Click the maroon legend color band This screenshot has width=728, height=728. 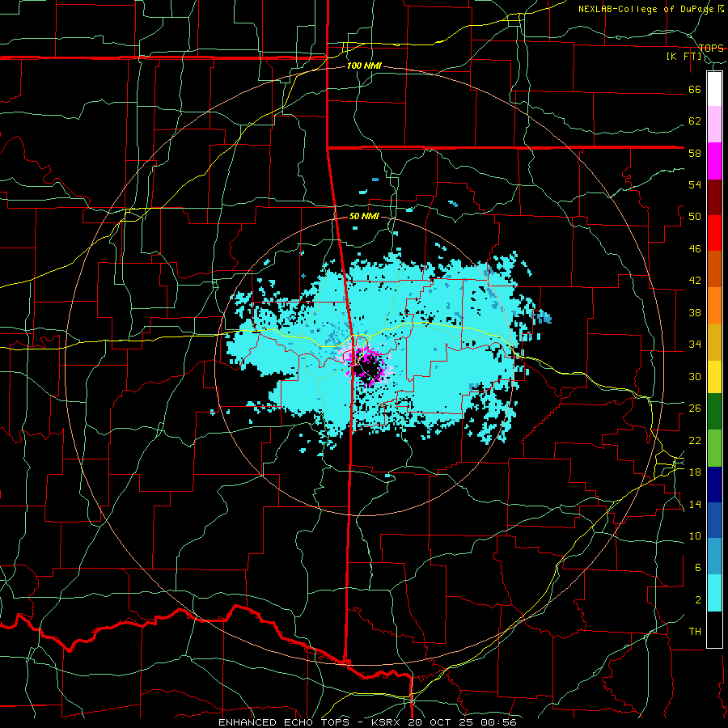[x=714, y=197]
